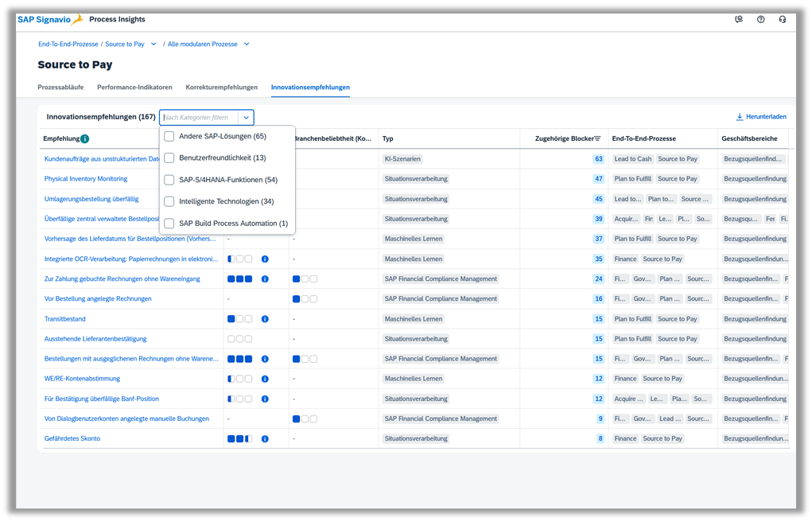The height and width of the screenshot is (522, 812).
Task: Open WE/RE-Kontenabstimmung recommendation link
Action: point(83,379)
